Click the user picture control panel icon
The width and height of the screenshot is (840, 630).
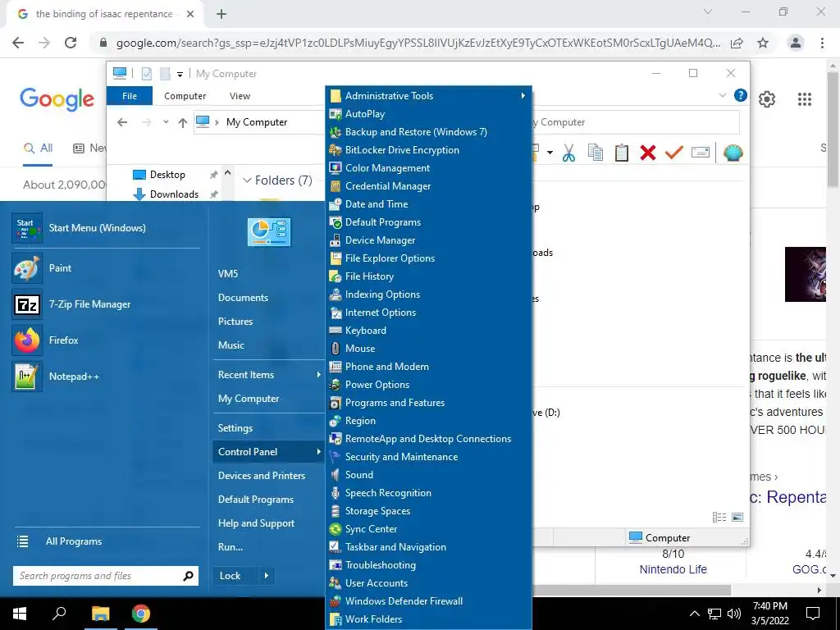coord(269,231)
